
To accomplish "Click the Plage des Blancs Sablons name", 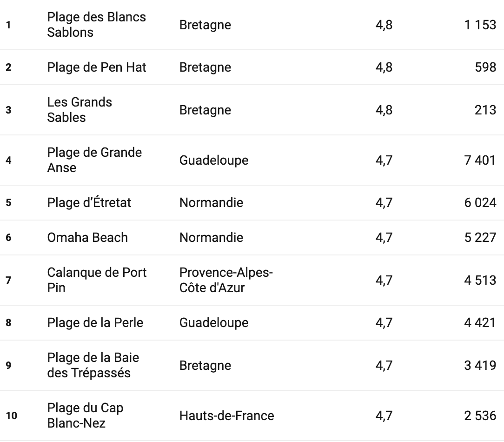I will (96, 25).
